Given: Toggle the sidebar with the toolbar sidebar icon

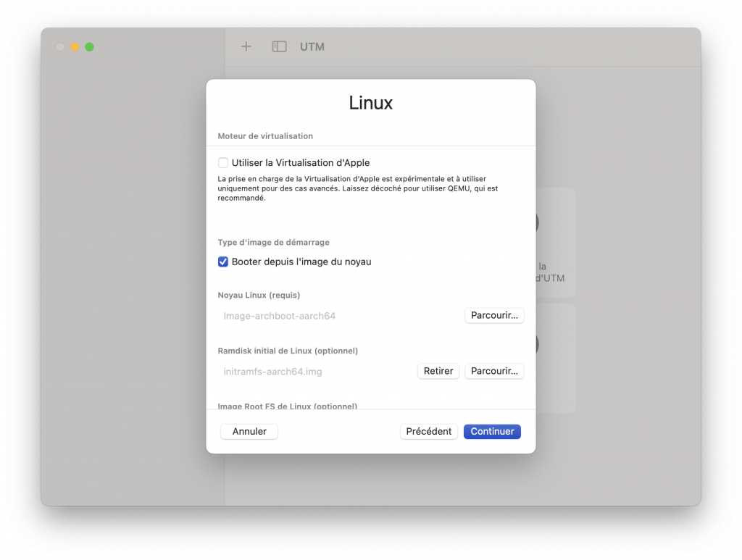Looking at the screenshot, I should click(279, 46).
